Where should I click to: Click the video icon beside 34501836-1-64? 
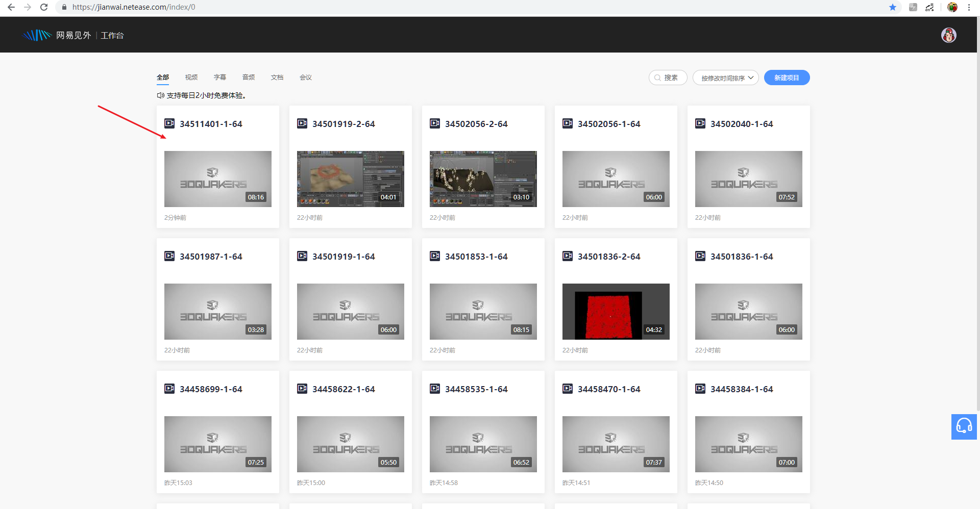click(700, 256)
